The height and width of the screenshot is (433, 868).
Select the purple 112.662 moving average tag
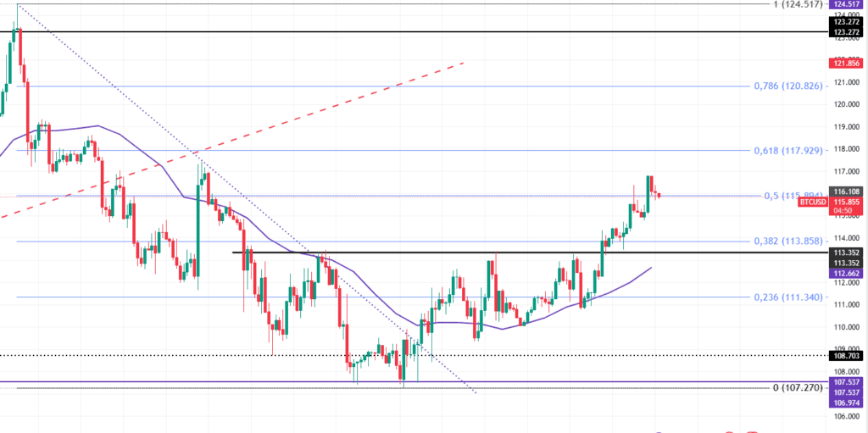[848, 273]
